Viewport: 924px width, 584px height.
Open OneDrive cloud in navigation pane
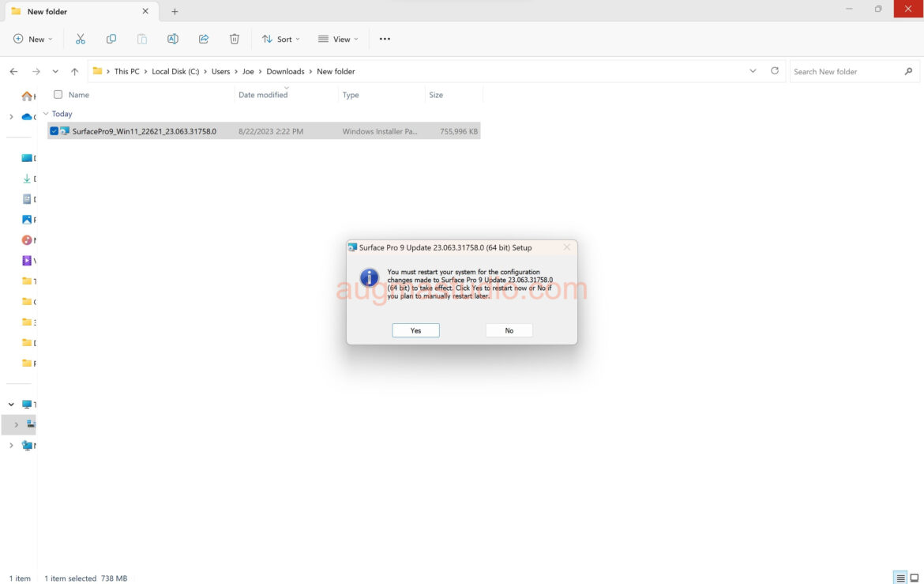point(27,117)
